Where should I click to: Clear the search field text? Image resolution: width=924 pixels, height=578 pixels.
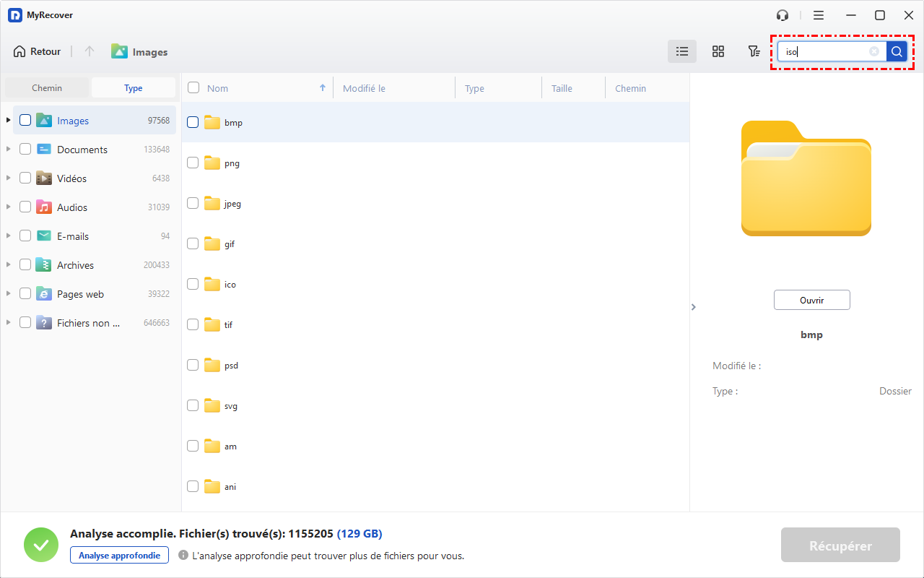click(874, 51)
